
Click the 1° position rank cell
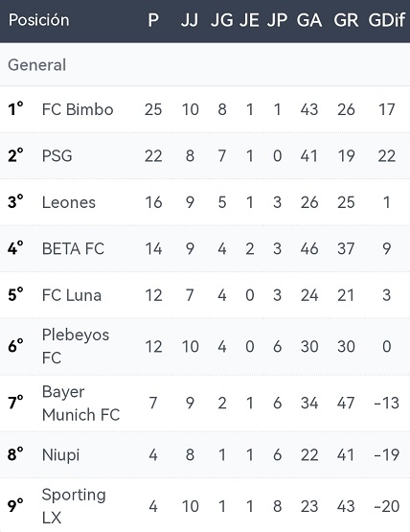pyautogui.click(x=15, y=109)
